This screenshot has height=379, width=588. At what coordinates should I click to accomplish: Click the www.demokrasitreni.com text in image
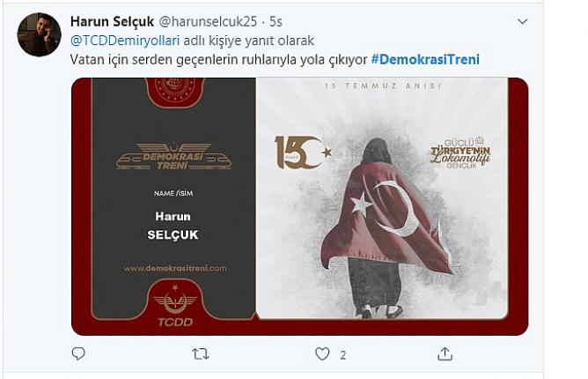pos(175,268)
